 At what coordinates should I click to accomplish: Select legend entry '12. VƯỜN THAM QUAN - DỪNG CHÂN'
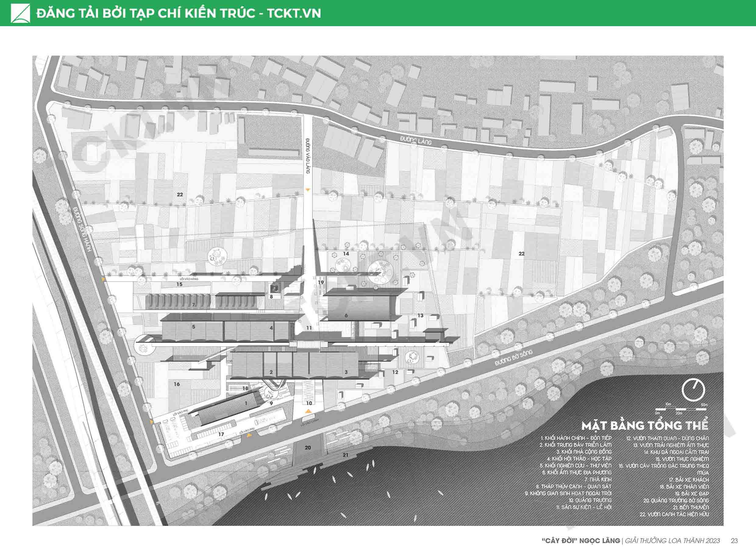668,438
